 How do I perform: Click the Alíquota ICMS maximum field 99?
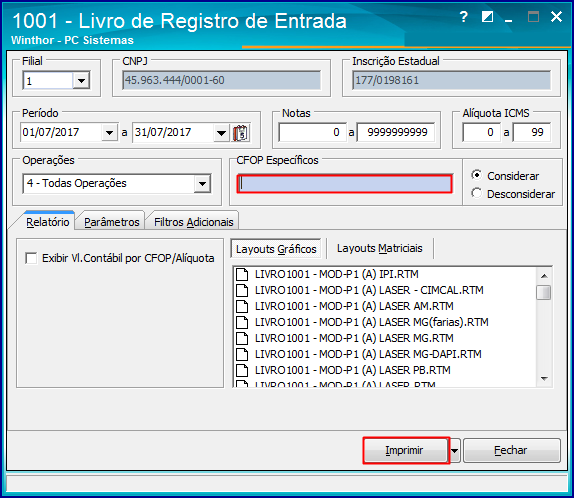(x=532, y=132)
